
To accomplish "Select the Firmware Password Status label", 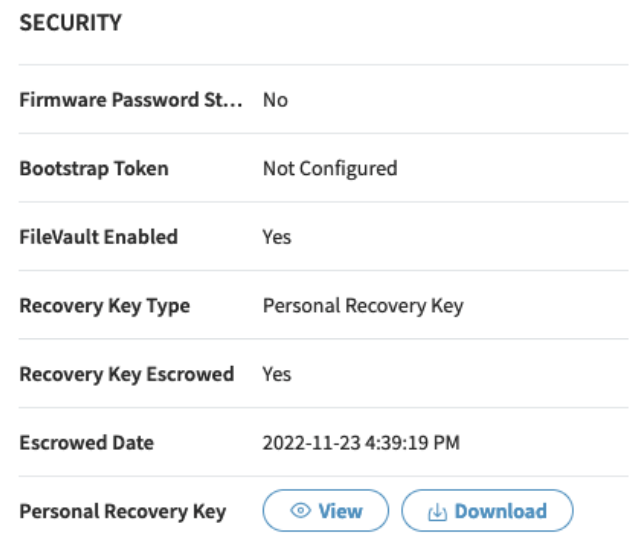I will [x=131, y=100].
